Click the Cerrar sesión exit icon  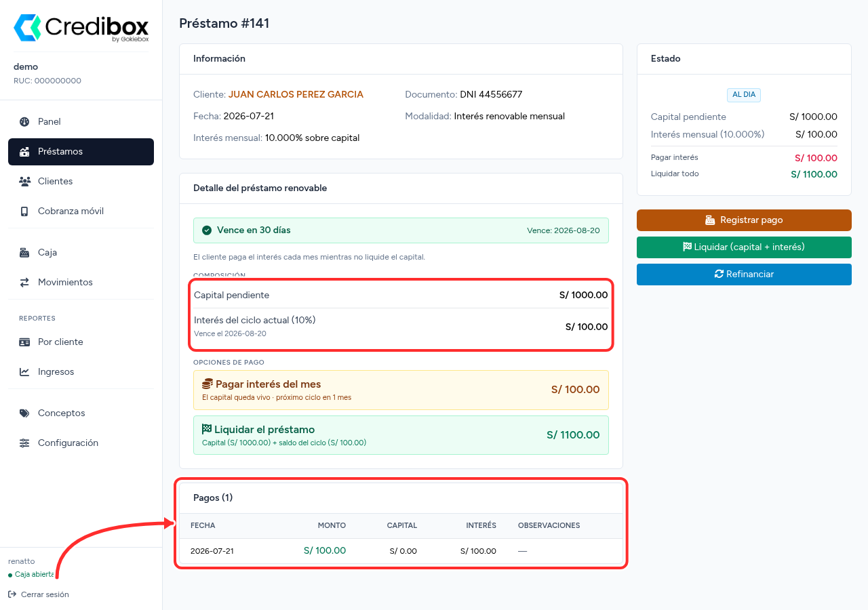coord(12,594)
